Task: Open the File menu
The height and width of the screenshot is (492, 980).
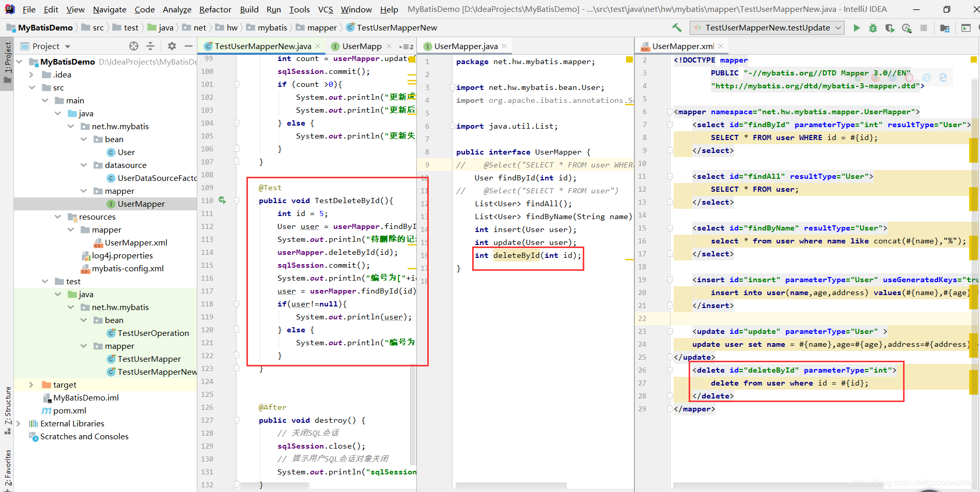Action: 29,9
